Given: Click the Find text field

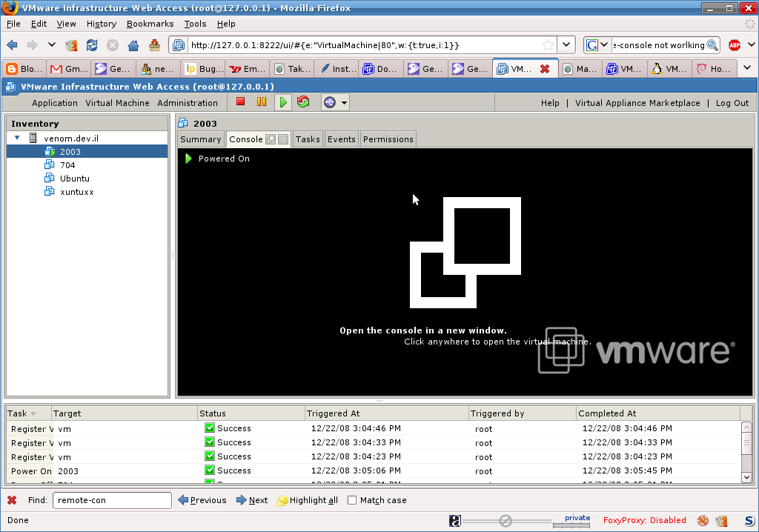Looking at the screenshot, I should 112,500.
